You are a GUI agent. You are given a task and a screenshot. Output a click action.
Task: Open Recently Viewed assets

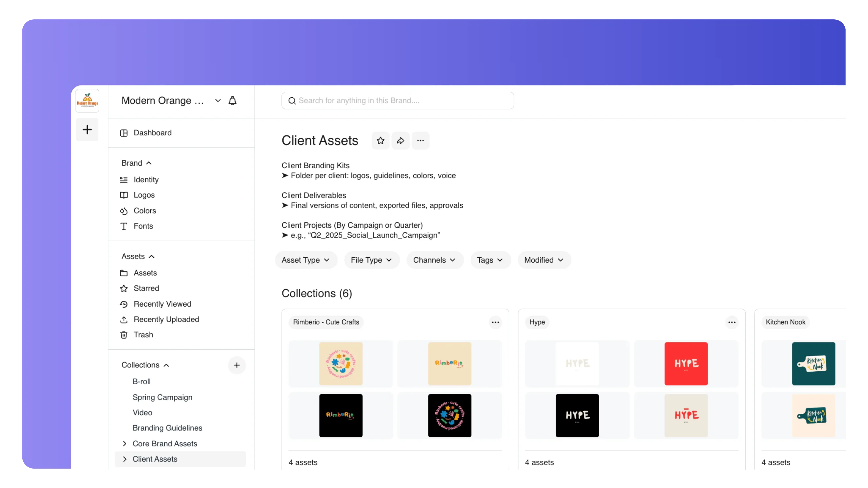[162, 304]
